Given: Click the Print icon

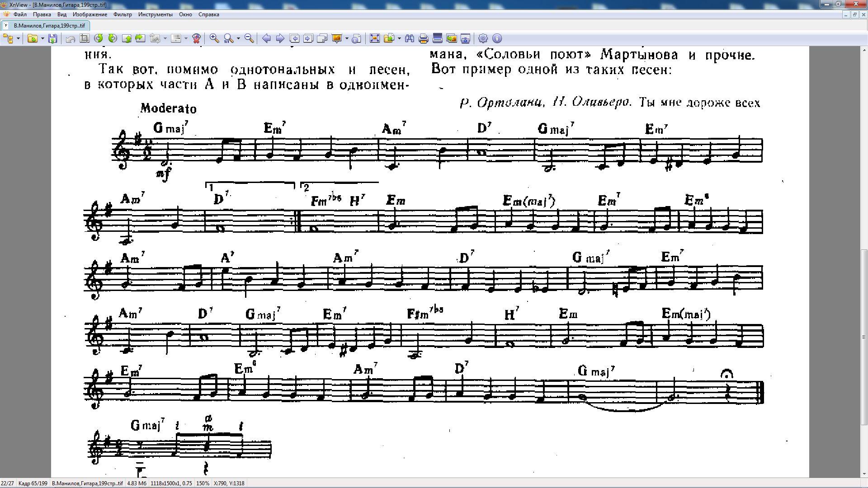Looking at the screenshot, I should (x=423, y=38).
